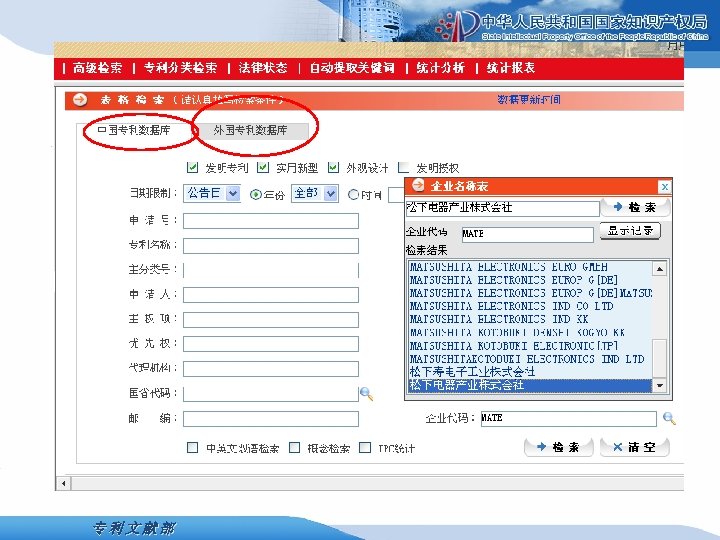Close the 企业名称表 popup
720x540 pixels.
point(664,186)
